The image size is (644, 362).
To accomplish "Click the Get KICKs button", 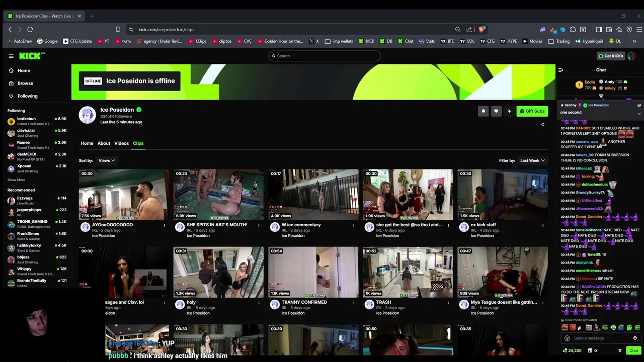I will pyautogui.click(x=610, y=56).
